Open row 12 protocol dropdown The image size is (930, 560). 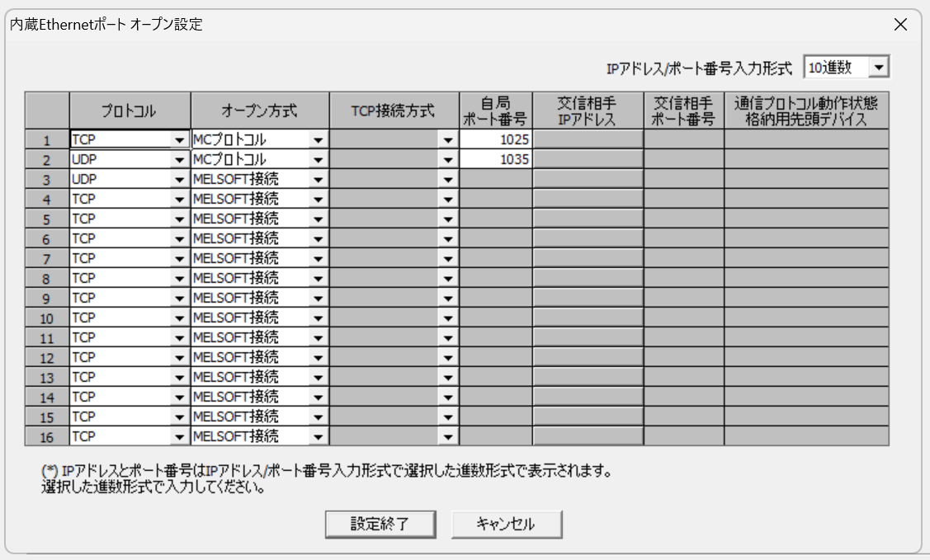pos(178,357)
